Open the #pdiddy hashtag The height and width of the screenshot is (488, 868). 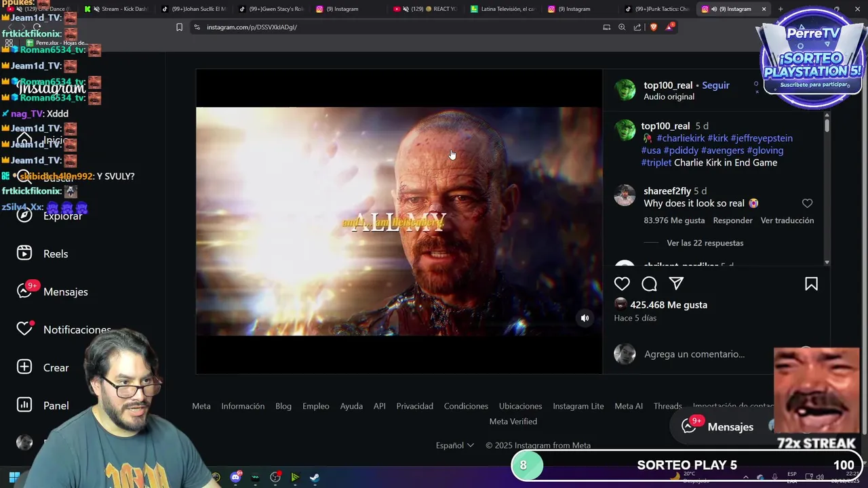681,150
